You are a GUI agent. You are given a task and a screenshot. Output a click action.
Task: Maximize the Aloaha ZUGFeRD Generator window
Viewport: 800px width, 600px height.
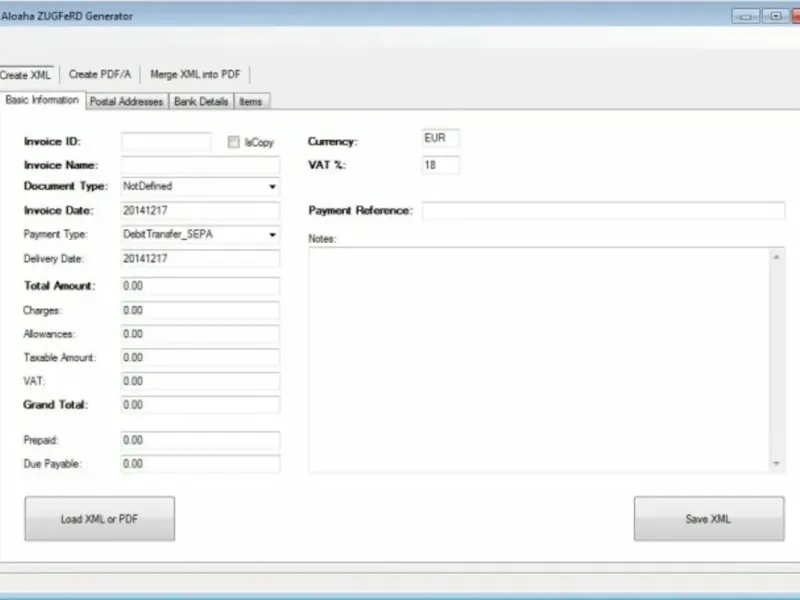coord(776,16)
